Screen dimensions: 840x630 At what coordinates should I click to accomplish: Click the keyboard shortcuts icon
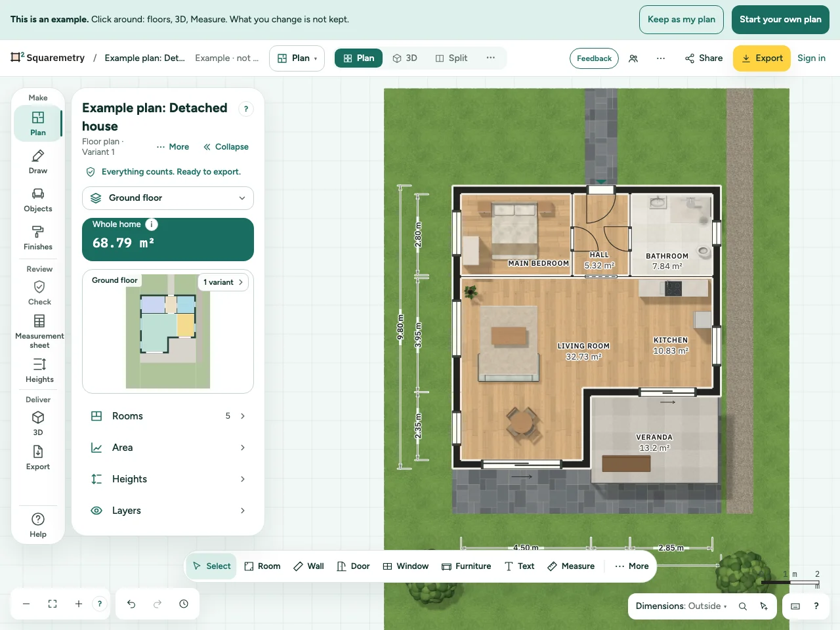[795, 606]
